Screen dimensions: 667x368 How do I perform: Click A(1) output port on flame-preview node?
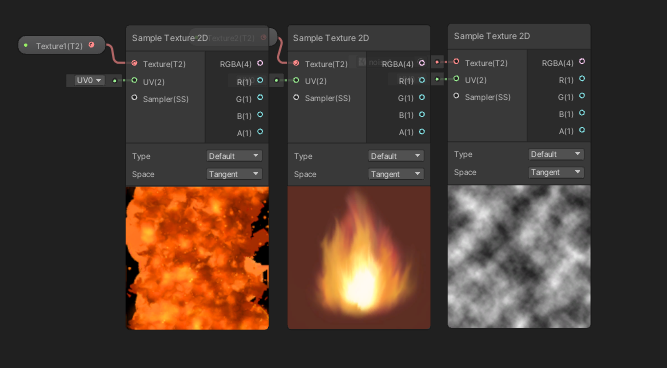[x=422, y=132]
